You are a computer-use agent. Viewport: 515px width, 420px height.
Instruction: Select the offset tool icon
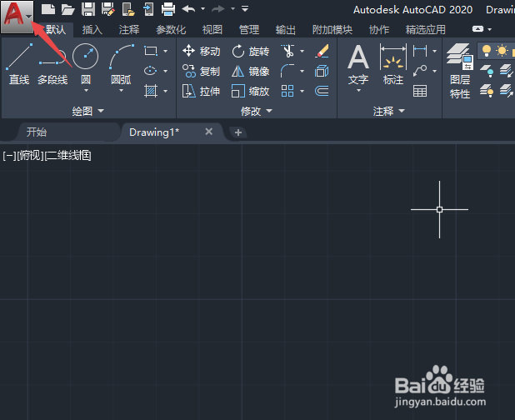pyautogui.click(x=322, y=91)
